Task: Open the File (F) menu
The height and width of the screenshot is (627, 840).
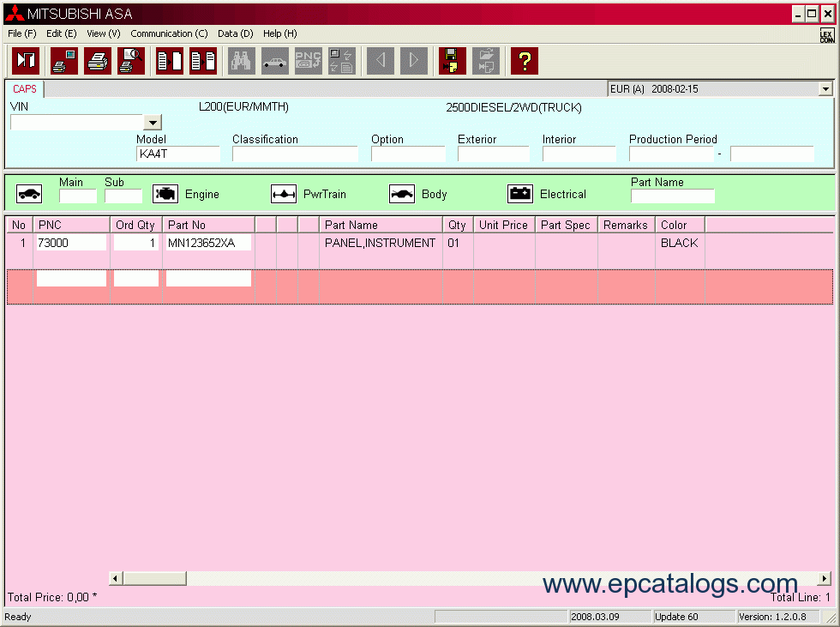Action: tap(22, 33)
